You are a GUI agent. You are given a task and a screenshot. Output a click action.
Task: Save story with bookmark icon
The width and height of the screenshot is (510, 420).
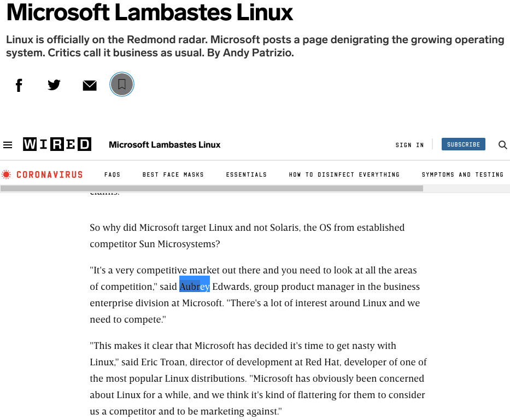tap(122, 84)
